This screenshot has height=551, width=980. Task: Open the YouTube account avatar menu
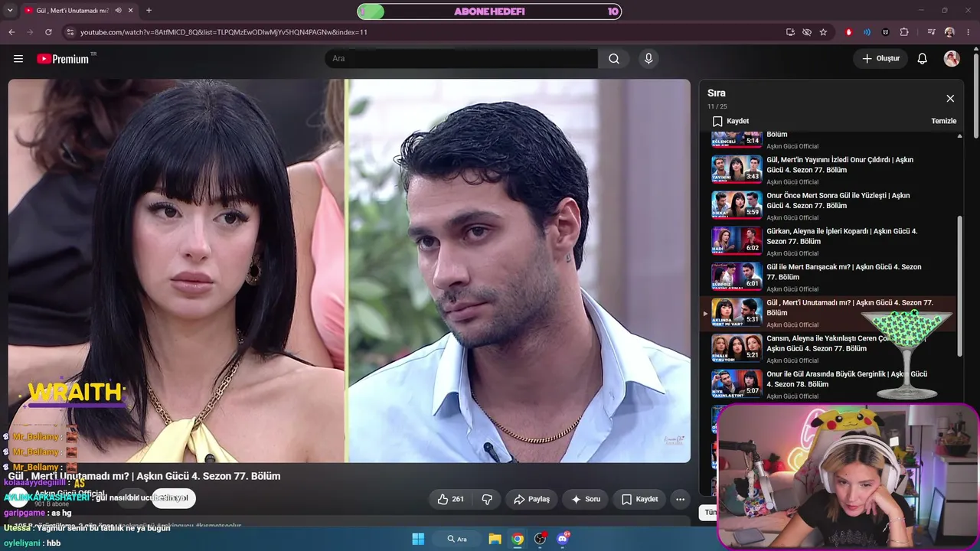click(952, 59)
